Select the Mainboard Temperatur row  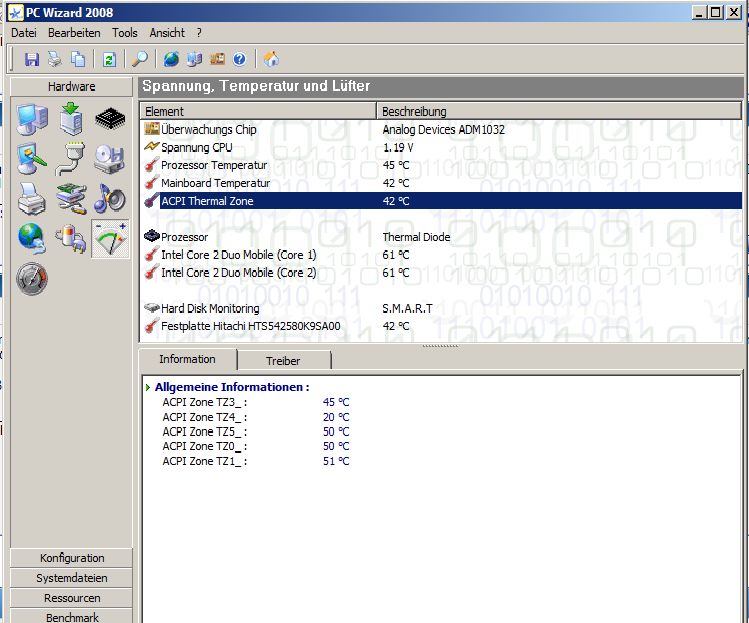pos(441,183)
